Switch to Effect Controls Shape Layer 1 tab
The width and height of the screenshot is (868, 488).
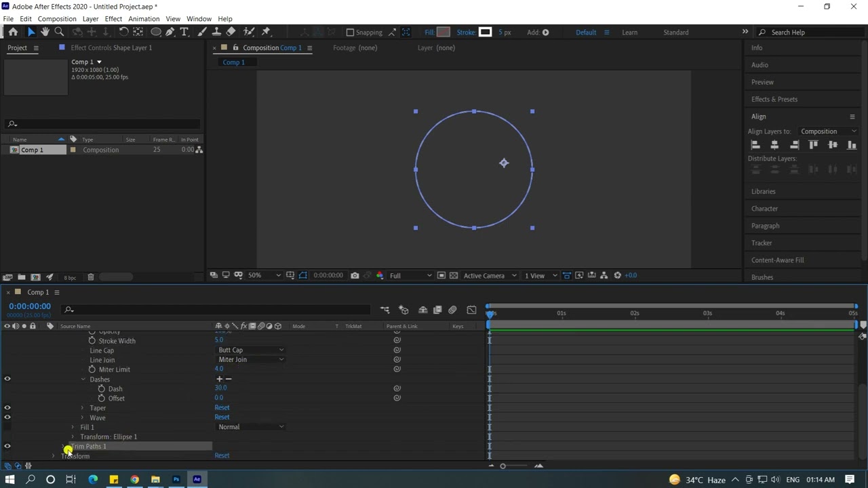111,48
